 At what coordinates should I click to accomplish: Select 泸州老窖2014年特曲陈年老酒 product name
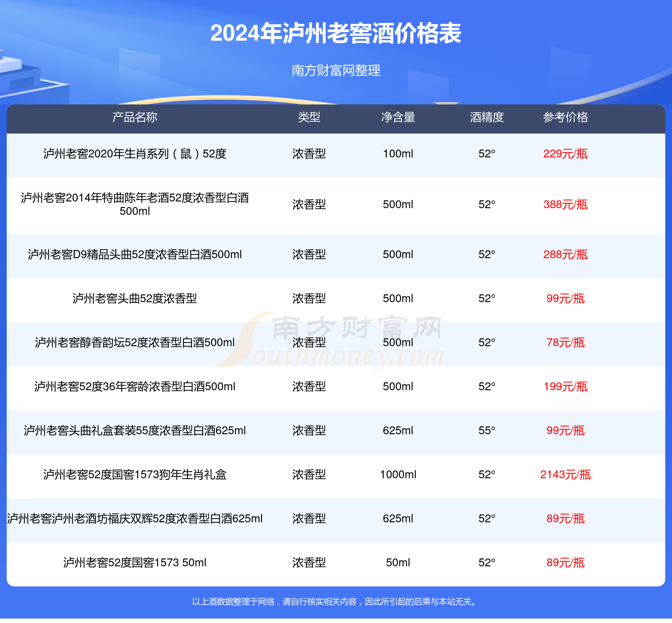point(135,204)
